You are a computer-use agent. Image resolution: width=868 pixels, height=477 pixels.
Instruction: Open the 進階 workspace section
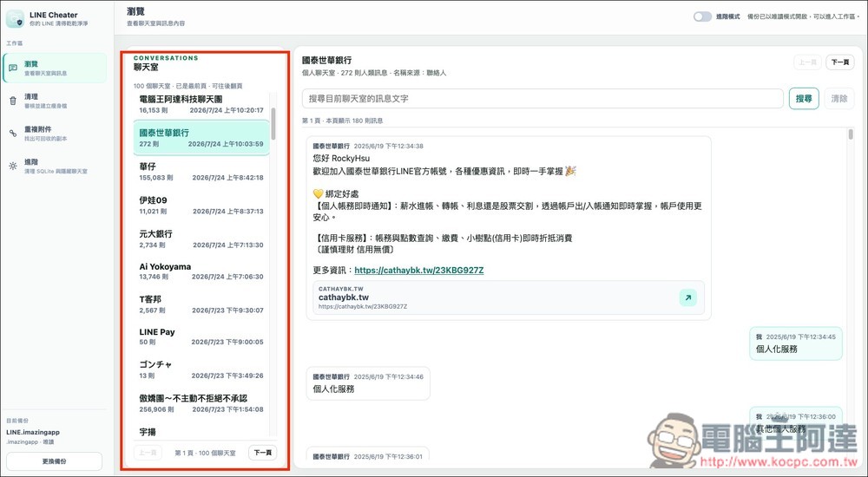click(55, 166)
